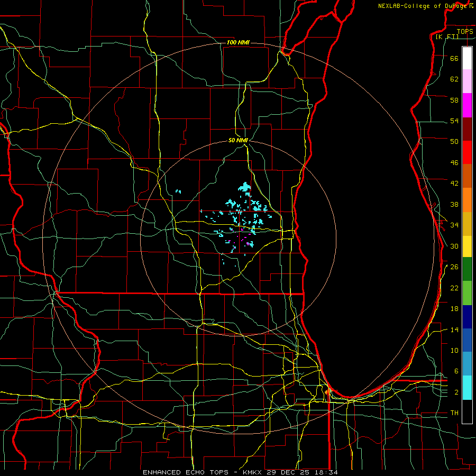Click the "K FT" units label

click(x=448, y=37)
